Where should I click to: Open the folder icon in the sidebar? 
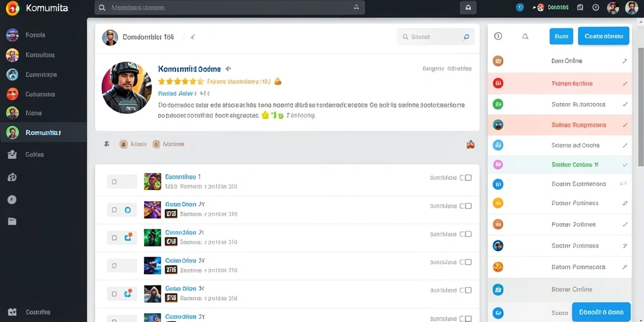[12, 221]
